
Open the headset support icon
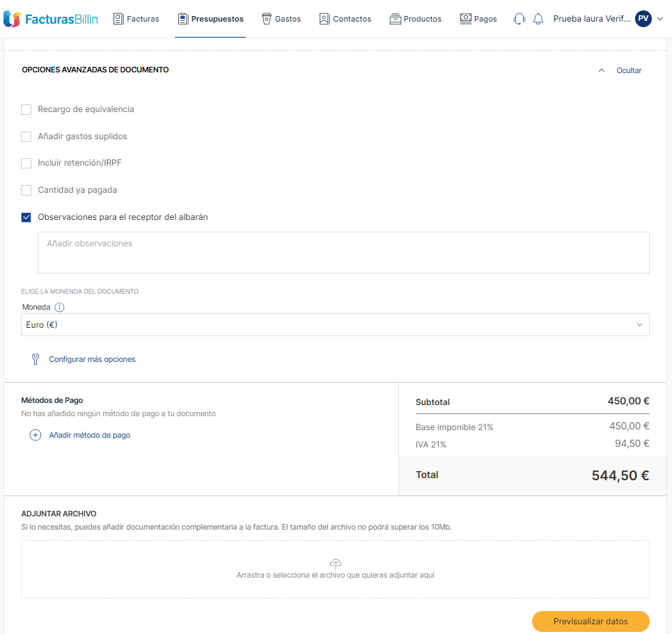click(519, 19)
